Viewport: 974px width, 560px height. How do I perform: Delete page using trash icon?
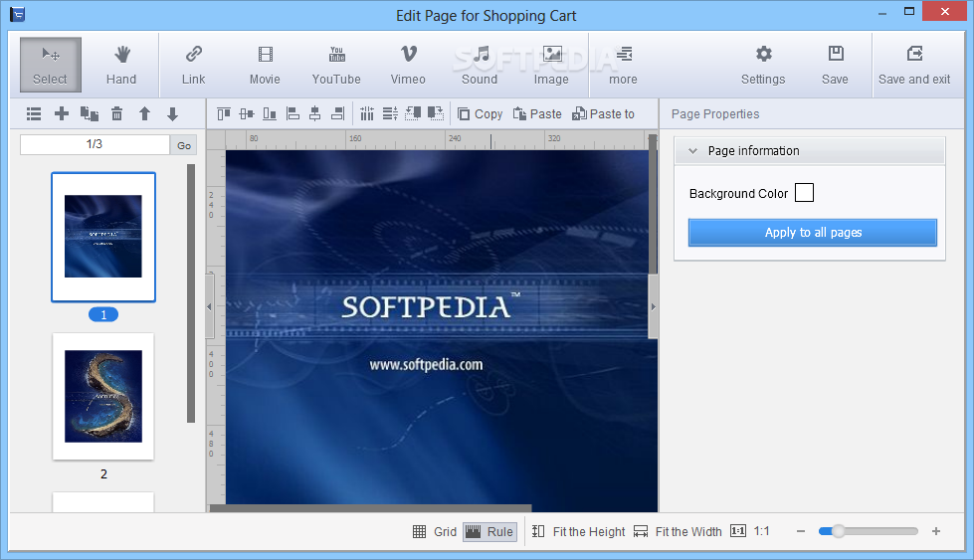(116, 113)
